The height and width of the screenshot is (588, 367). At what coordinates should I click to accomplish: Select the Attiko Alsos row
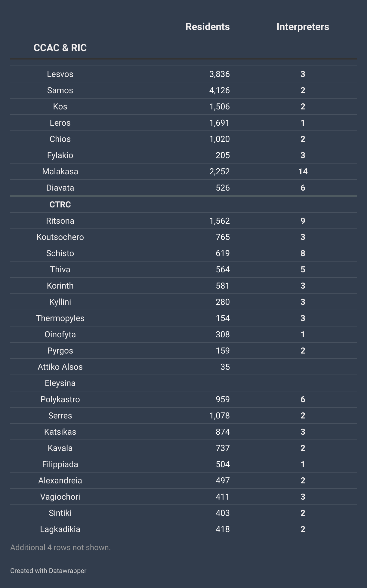pyautogui.click(x=183, y=367)
